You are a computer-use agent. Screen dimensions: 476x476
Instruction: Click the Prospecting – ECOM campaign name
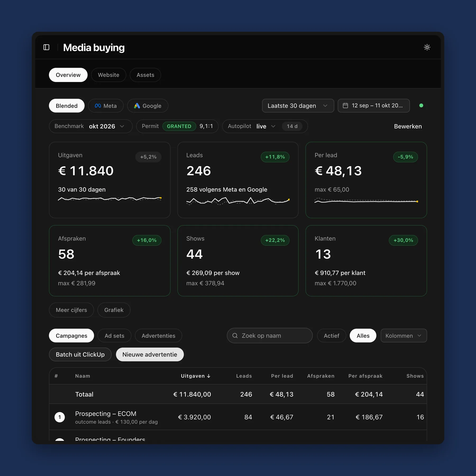pyautogui.click(x=106, y=414)
